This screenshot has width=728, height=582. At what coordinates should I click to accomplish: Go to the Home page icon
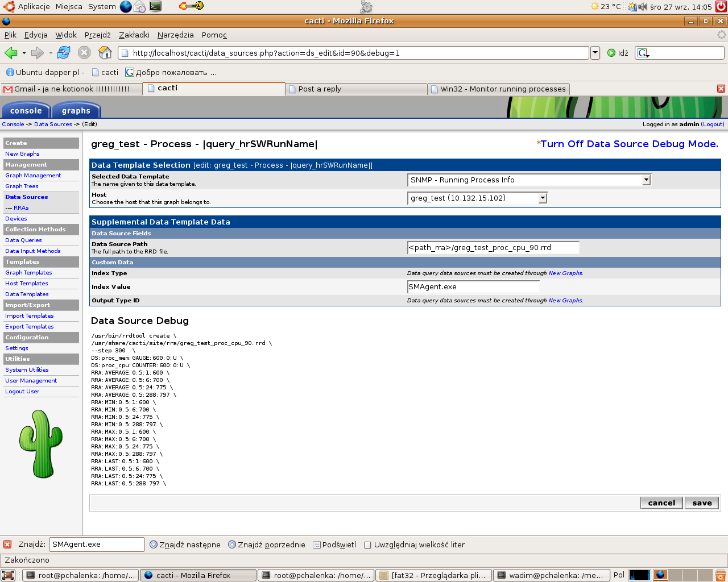[105, 53]
